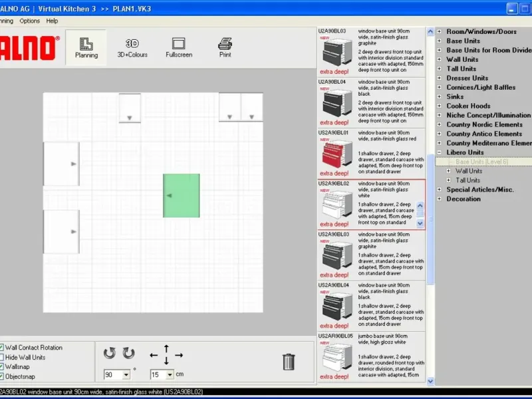
Task: Move selected unit up with arrow
Action: tap(166, 348)
